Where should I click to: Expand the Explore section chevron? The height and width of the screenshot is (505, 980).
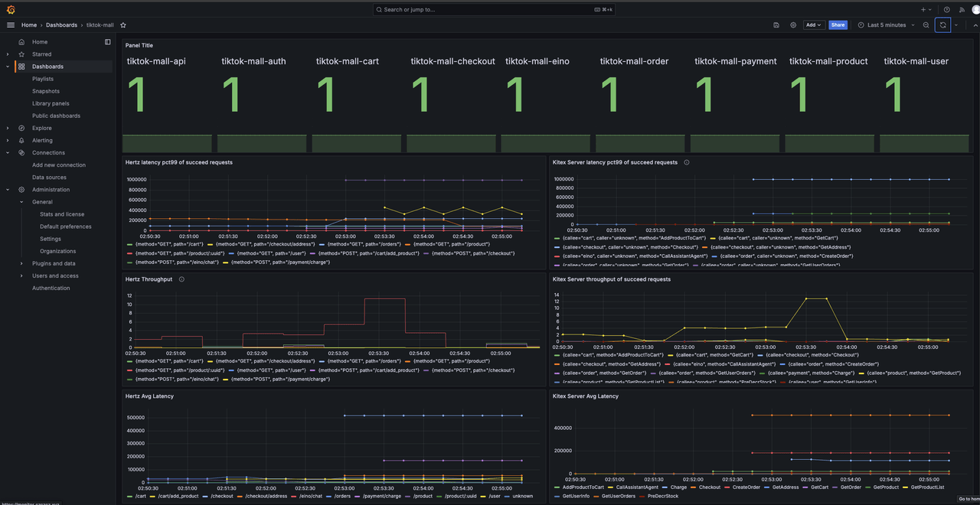8,128
